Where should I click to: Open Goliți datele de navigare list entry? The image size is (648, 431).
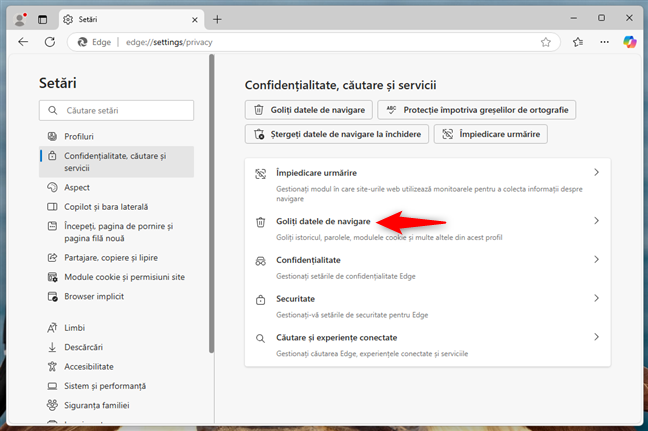428,229
